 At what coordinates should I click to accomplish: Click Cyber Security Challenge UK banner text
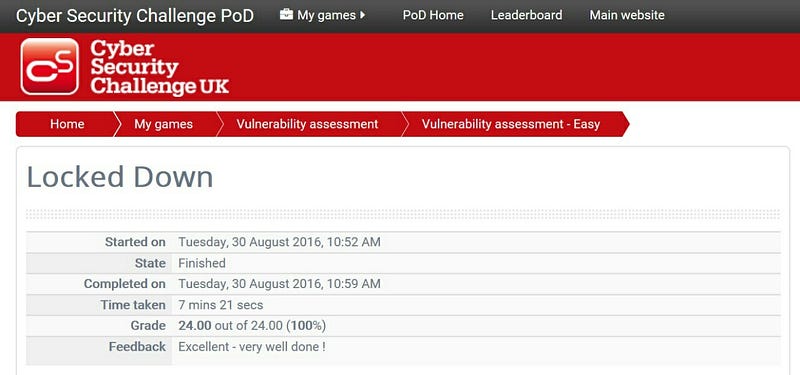click(159, 68)
